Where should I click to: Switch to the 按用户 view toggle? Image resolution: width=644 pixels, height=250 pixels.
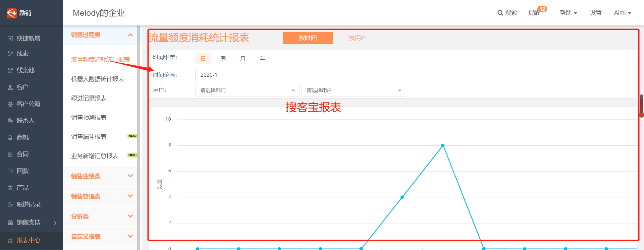tap(358, 38)
